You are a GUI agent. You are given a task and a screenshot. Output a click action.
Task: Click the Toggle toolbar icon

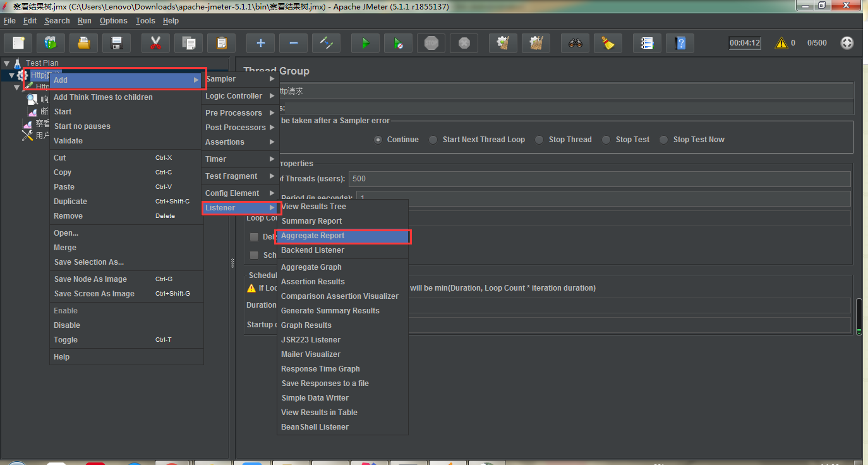(x=326, y=43)
